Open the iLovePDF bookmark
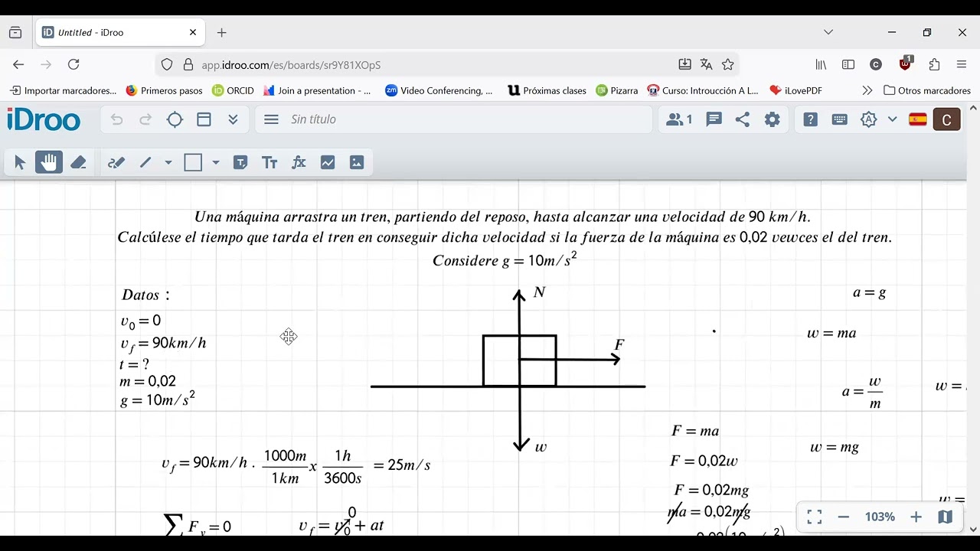The image size is (980, 551). [796, 90]
